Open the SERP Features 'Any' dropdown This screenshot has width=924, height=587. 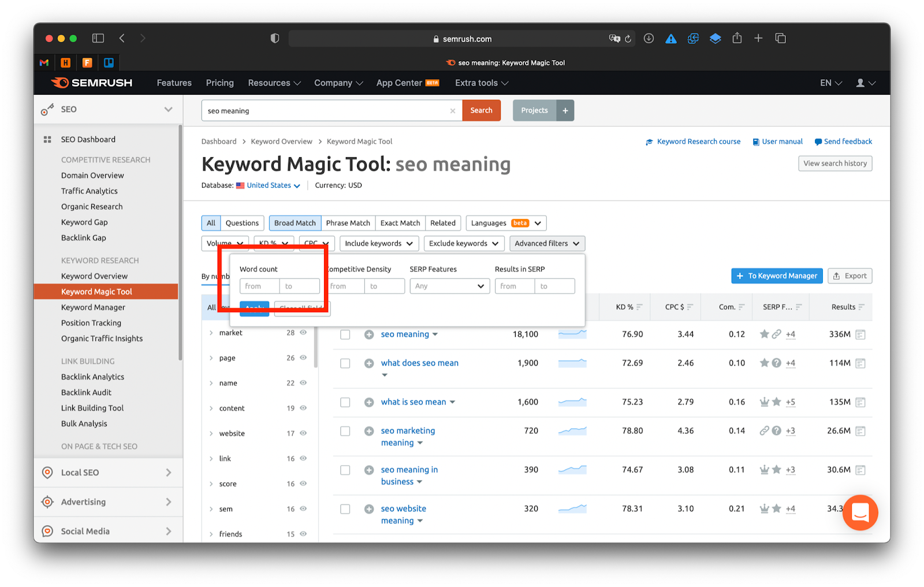pyautogui.click(x=450, y=286)
